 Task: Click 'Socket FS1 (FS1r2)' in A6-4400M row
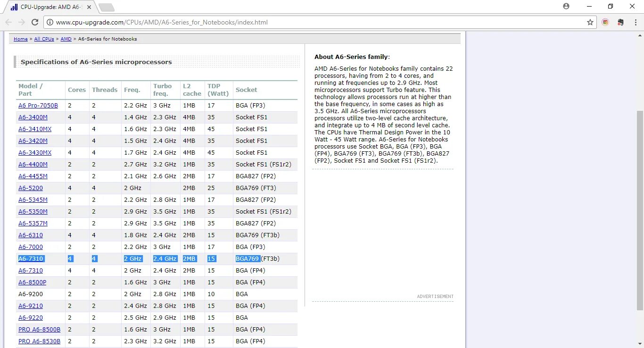click(264, 164)
